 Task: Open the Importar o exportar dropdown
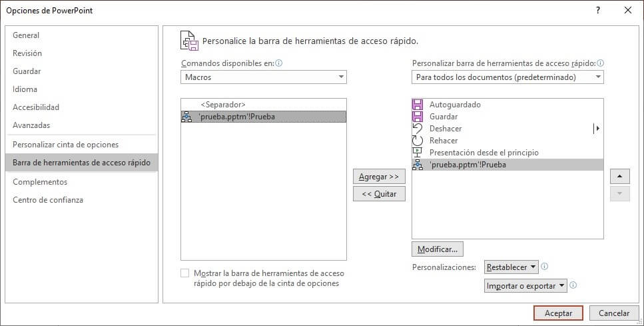point(525,286)
